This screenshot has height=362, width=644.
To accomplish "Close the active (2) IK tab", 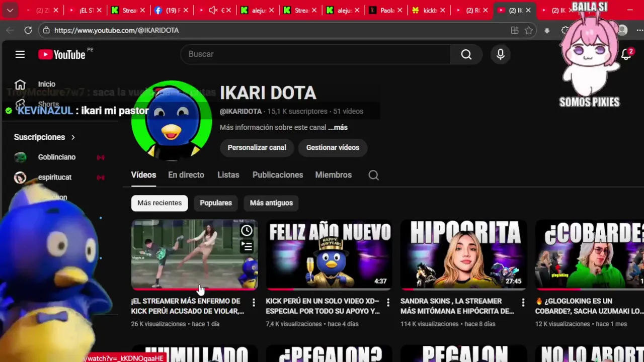I will coord(528,10).
